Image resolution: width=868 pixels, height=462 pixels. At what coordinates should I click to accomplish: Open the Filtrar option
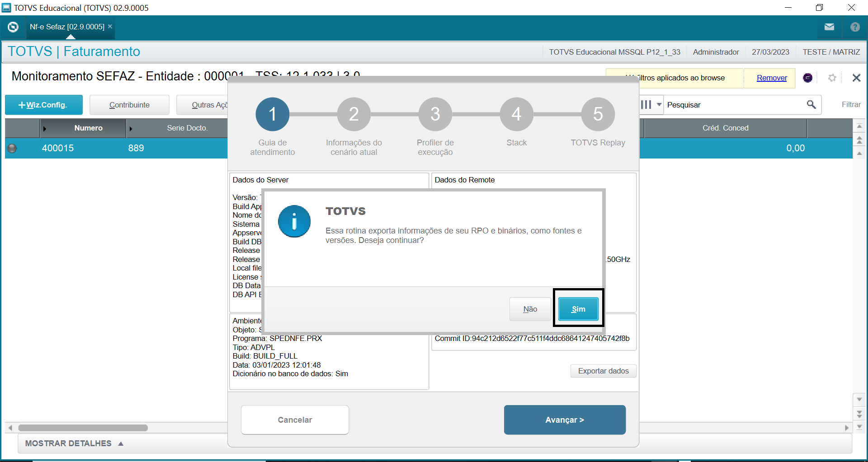pyautogui.click(x=851, y=105)
